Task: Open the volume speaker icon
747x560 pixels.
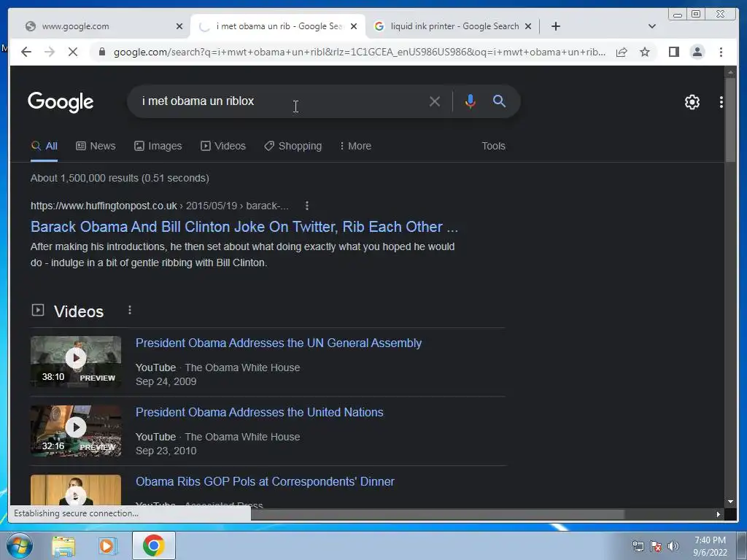Action: [x=673, y=546]
